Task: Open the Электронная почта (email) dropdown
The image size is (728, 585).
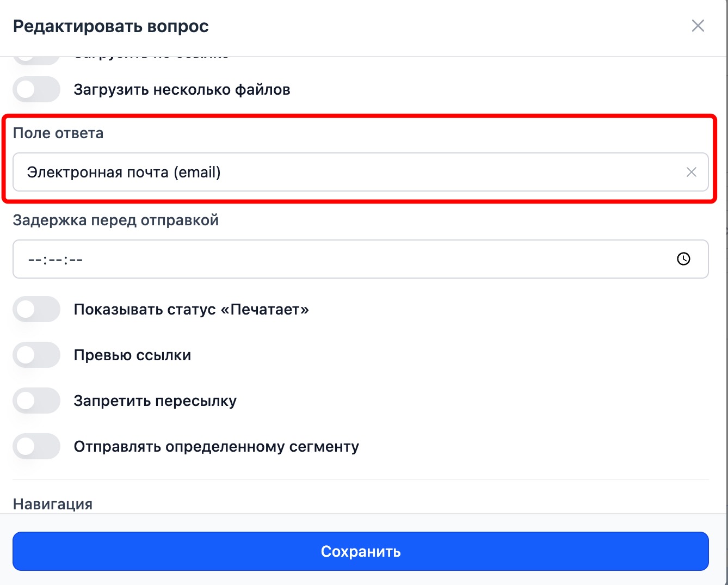Action: [x=348, y=173]
